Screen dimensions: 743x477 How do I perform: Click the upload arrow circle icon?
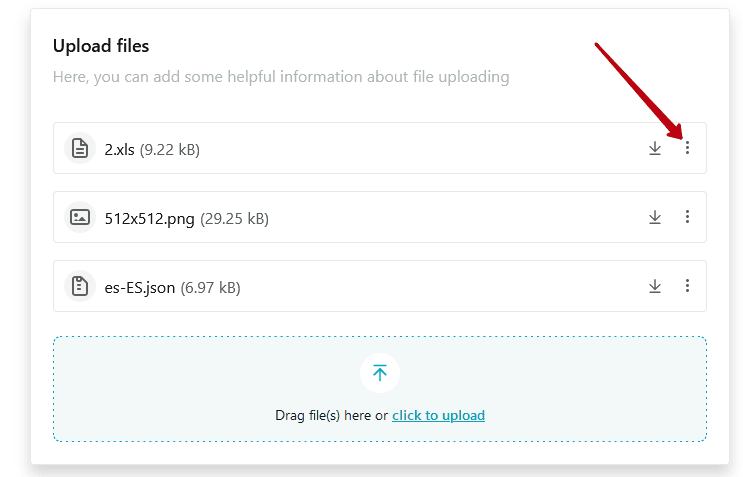380,373
